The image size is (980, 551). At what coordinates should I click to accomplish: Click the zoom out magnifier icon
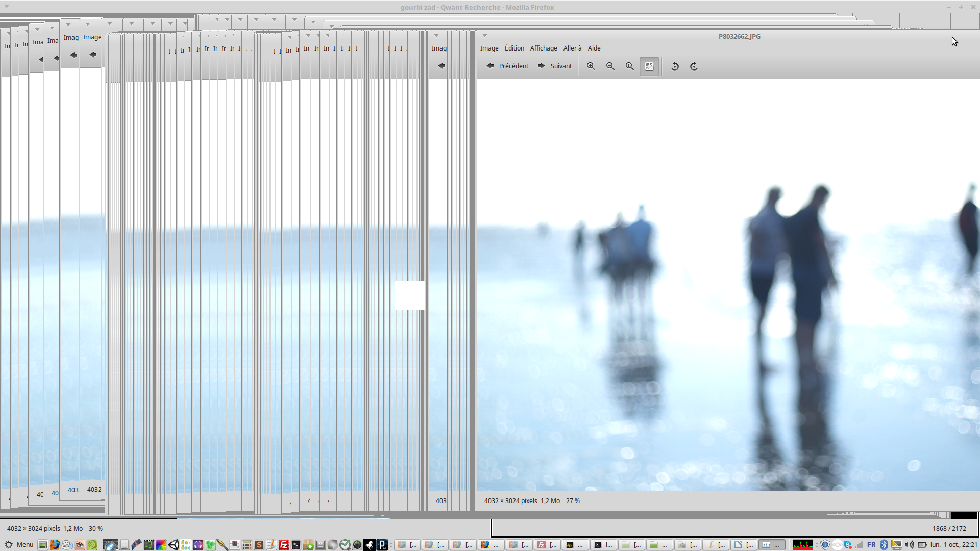[x=610, y=66]
